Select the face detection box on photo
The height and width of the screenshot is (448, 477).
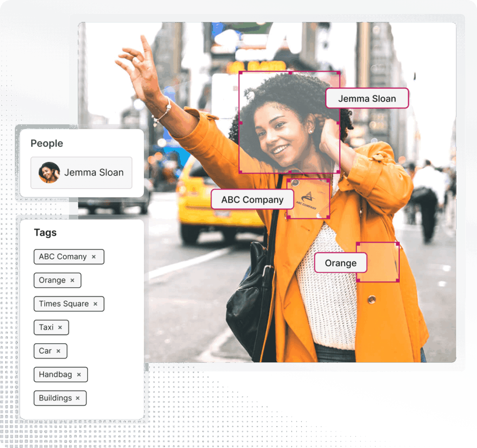(289, 122)
